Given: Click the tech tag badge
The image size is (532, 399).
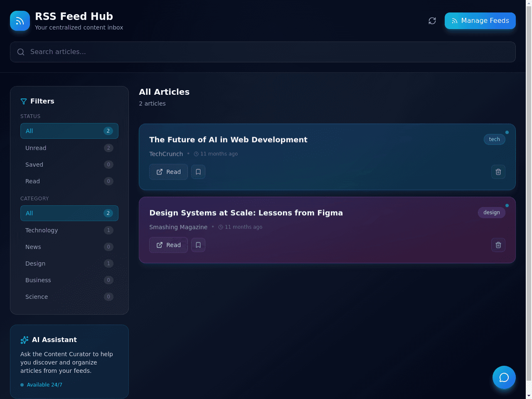Looking at the screenshot, I should (495, 139).
